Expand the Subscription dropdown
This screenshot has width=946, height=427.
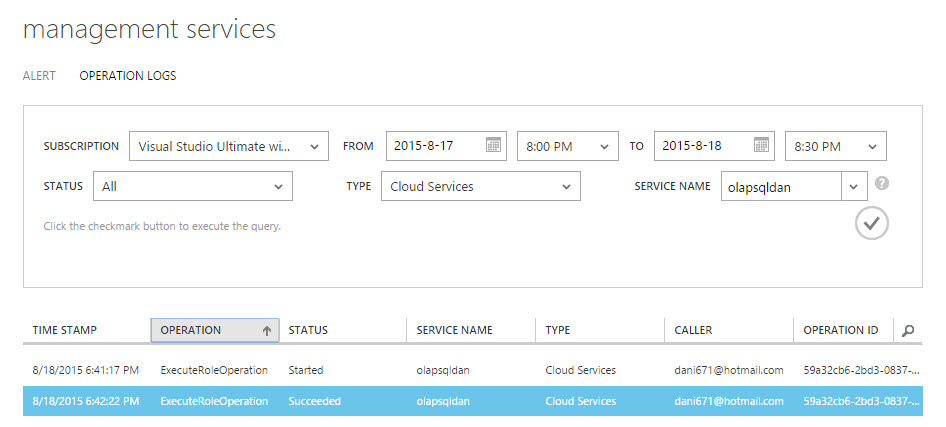click(x=314, y=146)
